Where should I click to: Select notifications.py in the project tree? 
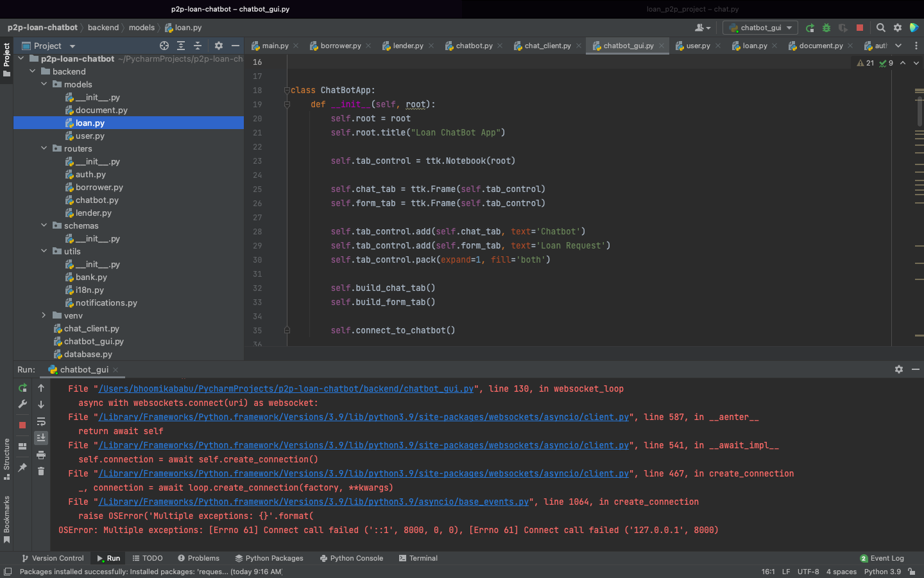(x=106, y=302)
